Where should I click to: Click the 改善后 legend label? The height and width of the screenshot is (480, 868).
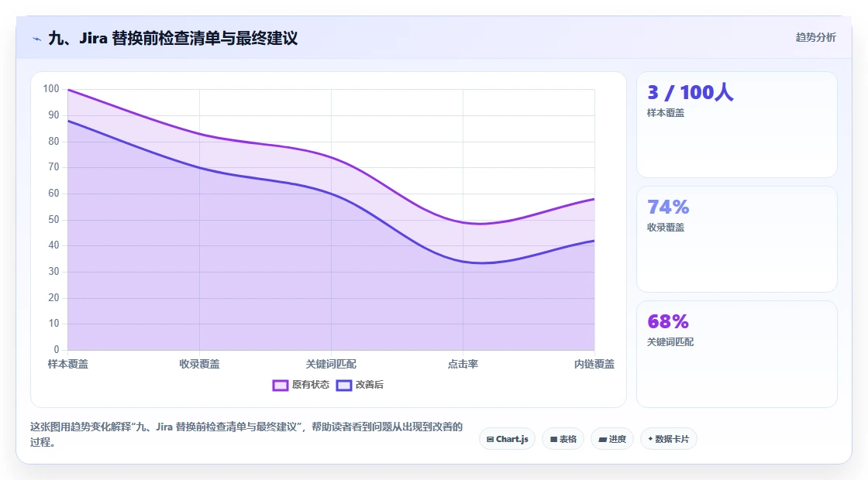(x=369, y=384)
